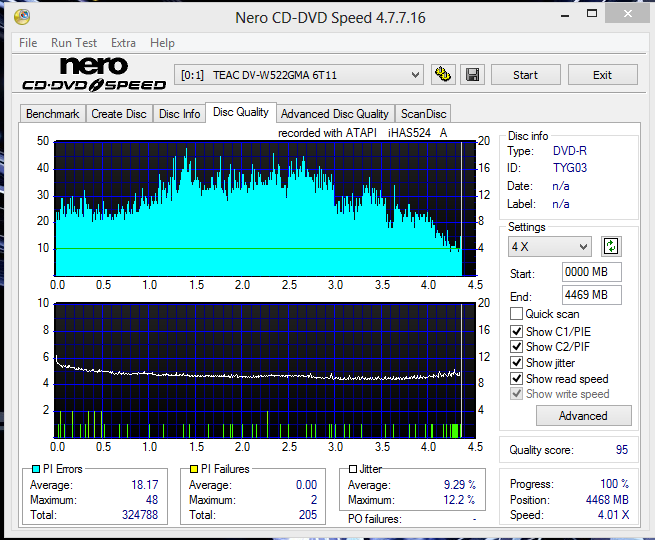Click the drive options icon next to the drive list
Viewport: 655px width, 540px height.
click(443, 75)
